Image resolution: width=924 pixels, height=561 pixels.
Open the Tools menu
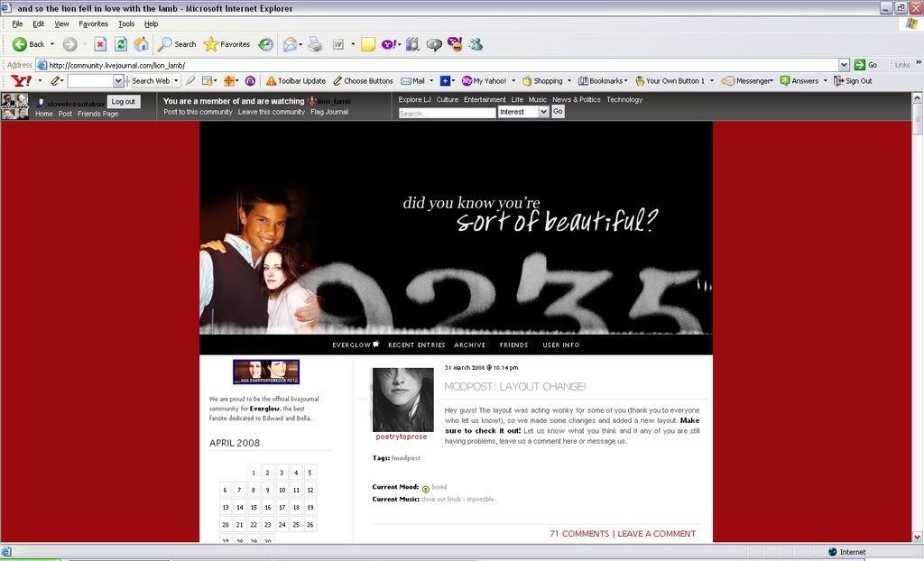click(x=126, y=24)
